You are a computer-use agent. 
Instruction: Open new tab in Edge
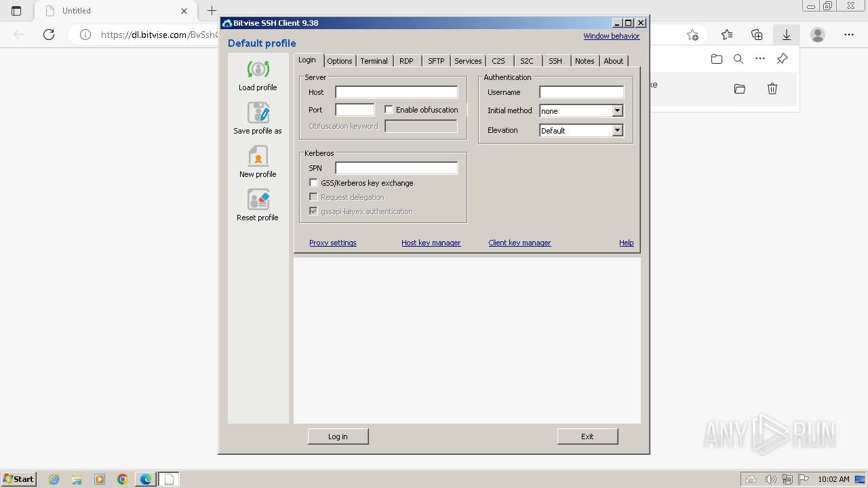[212, 11]
